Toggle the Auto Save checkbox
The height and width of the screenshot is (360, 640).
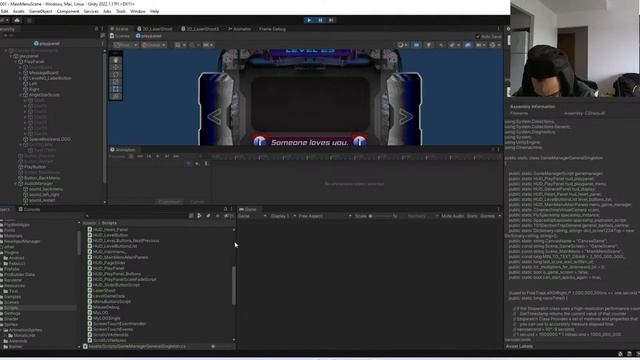pyautogui.click(x=478, y=36)
